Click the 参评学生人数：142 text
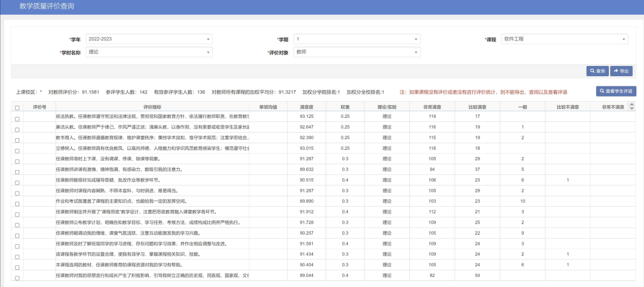Image resolution: width=644 pixels, height=287 pixels. click(x=126, y=92)
